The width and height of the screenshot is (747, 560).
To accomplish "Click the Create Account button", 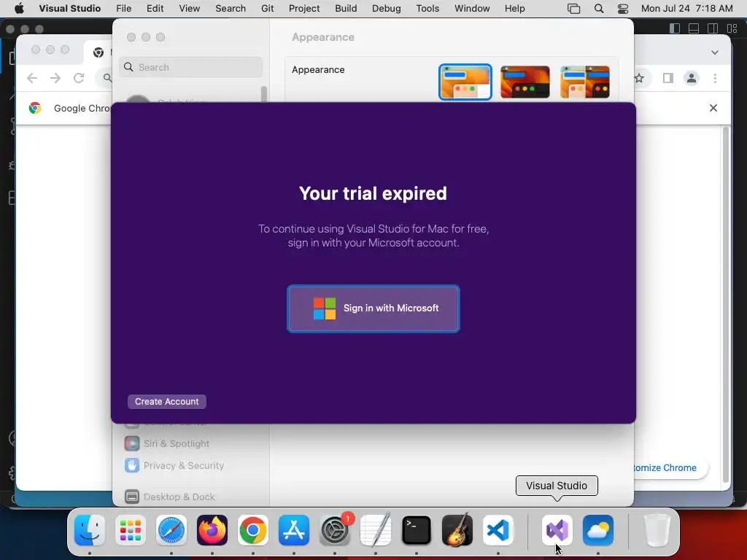I will [x=167, y=402].
